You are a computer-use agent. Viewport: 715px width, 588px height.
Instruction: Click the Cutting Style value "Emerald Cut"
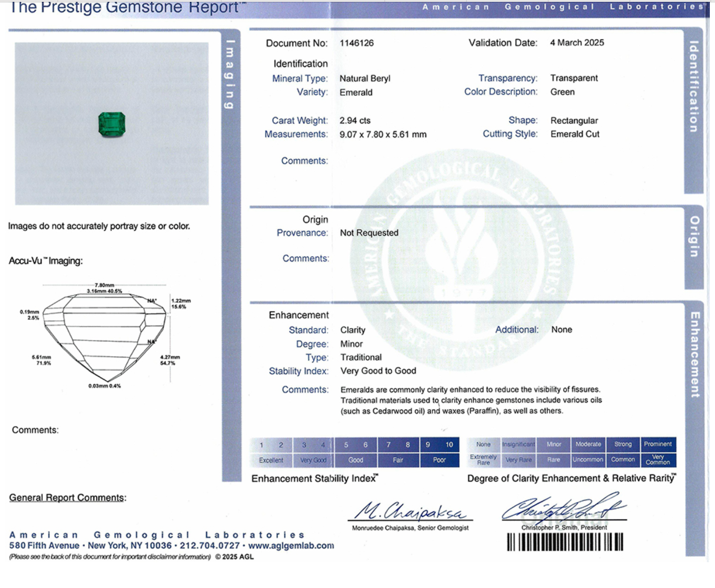click(x=575, y=134)
